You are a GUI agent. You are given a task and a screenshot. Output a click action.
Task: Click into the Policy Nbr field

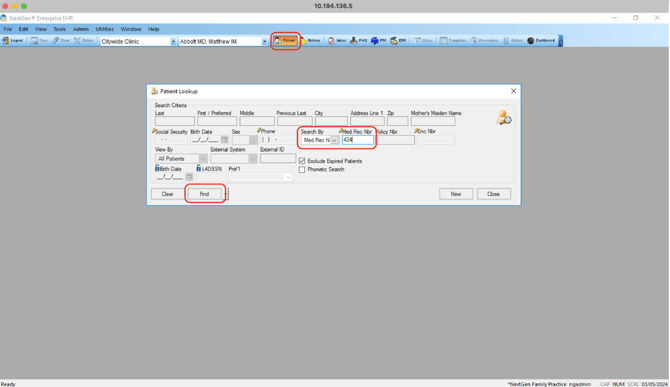pyautogui.click(x=395, y=140)
